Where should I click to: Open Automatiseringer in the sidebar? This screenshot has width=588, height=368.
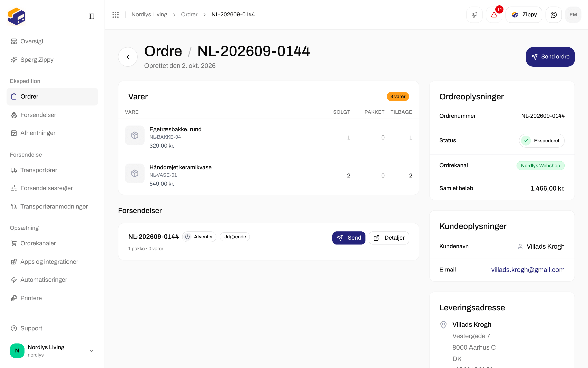(52, 280)
